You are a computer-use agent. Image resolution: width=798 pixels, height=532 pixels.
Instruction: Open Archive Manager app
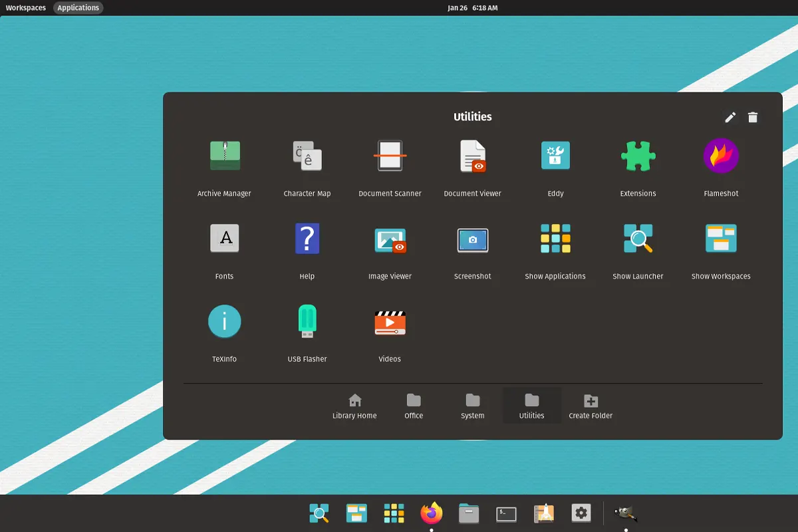(225, 156)
